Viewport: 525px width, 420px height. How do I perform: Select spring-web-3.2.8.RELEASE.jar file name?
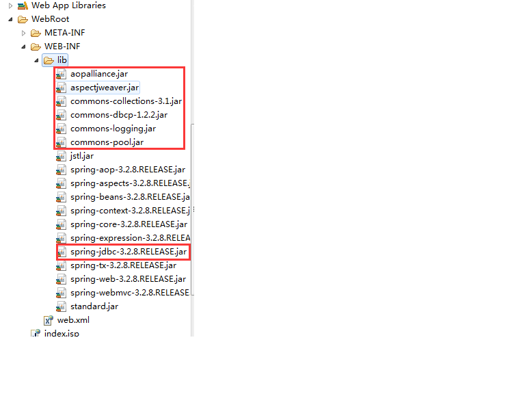pyautogui.click(x=129, y=279)
